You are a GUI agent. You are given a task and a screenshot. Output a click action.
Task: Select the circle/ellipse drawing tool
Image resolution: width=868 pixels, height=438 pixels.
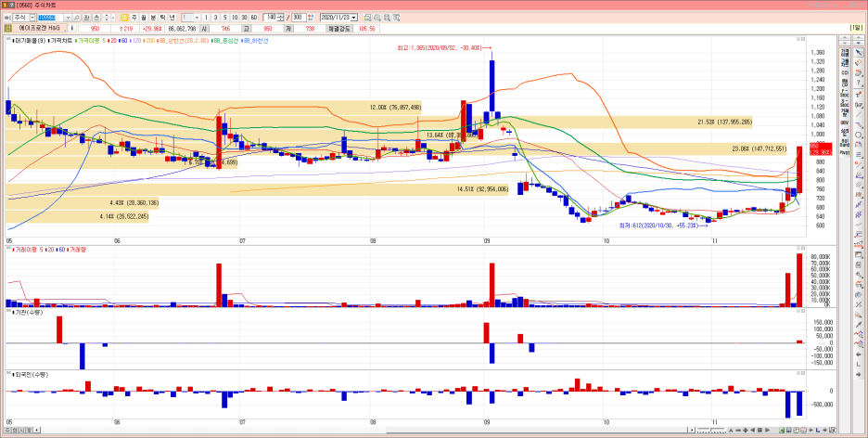pos(859,135)
